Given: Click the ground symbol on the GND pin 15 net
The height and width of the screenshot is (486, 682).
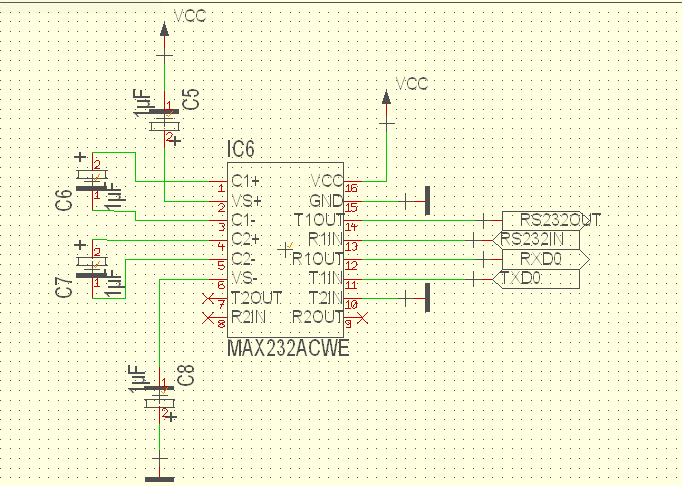Looking at the screenshot, I should pyautogui.click(x=427, y=201).
